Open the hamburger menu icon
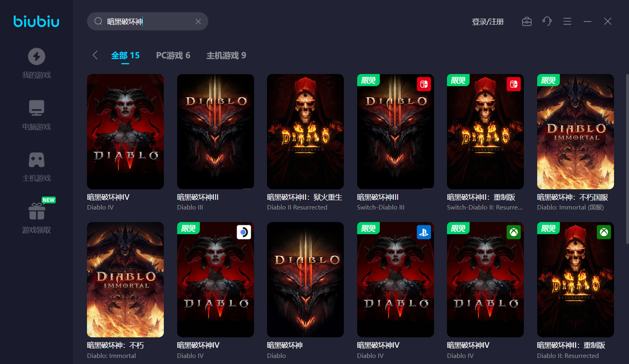Image resolution: width=629 pixels, height=364 pixels. pyautogui.click(x=567, y=21)
